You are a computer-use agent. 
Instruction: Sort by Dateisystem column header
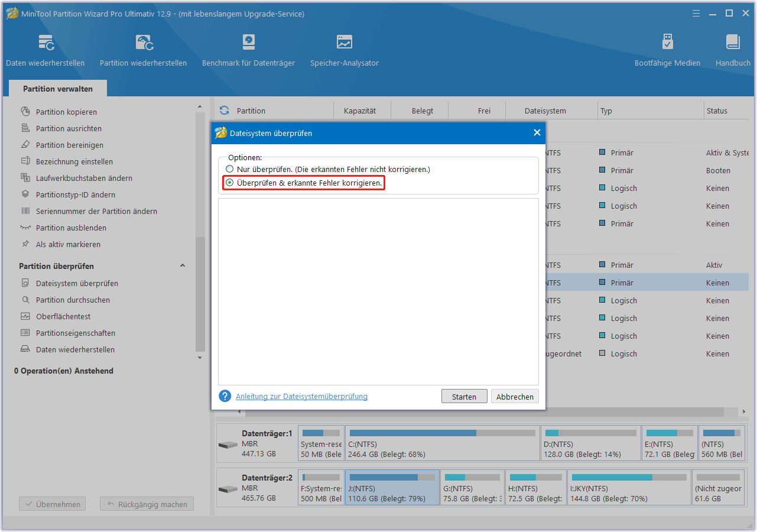(x=545, y=111)
